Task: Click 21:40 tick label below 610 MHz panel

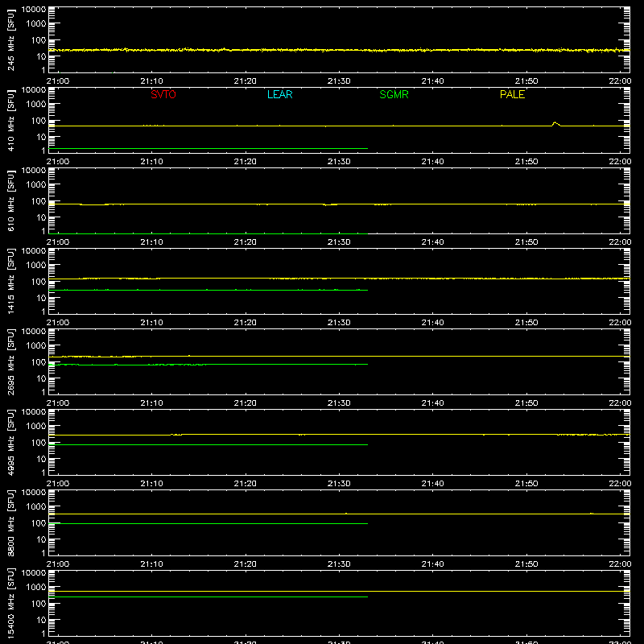Action: click(432, 242)
